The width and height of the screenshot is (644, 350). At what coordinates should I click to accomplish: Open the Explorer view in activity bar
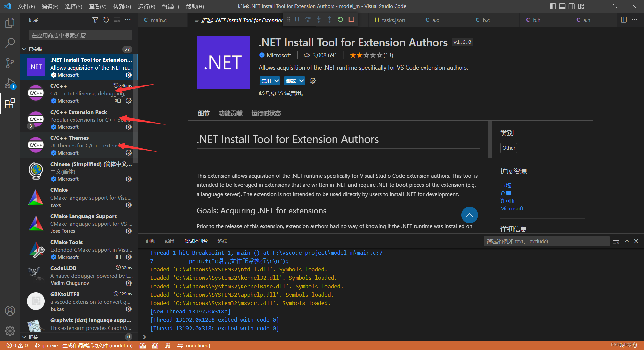point(10,23)
